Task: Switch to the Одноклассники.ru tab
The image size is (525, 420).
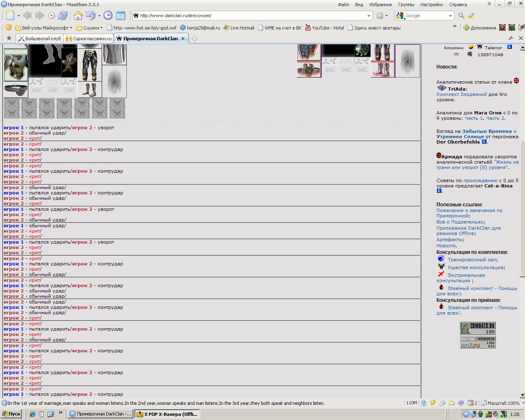Action: [x=88, y=38]
